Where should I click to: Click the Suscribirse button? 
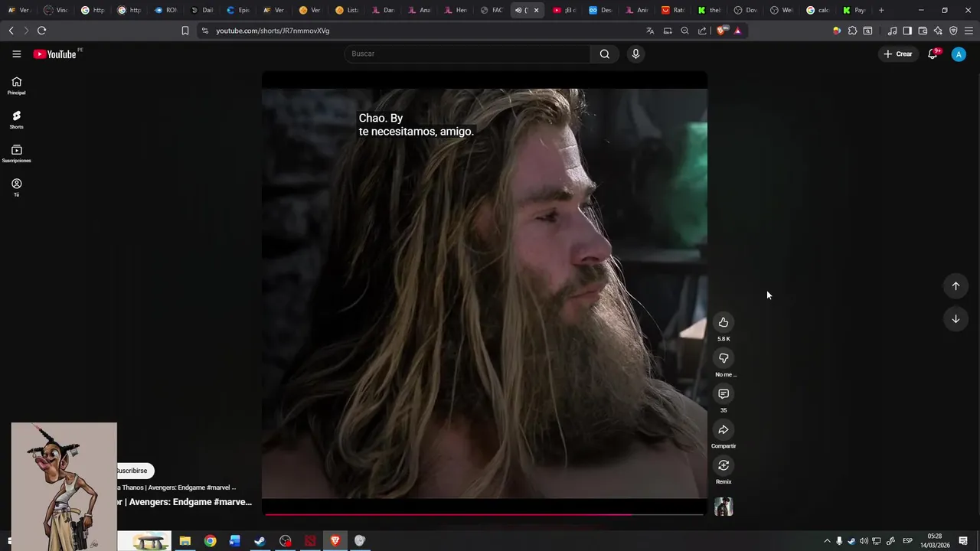135,471
